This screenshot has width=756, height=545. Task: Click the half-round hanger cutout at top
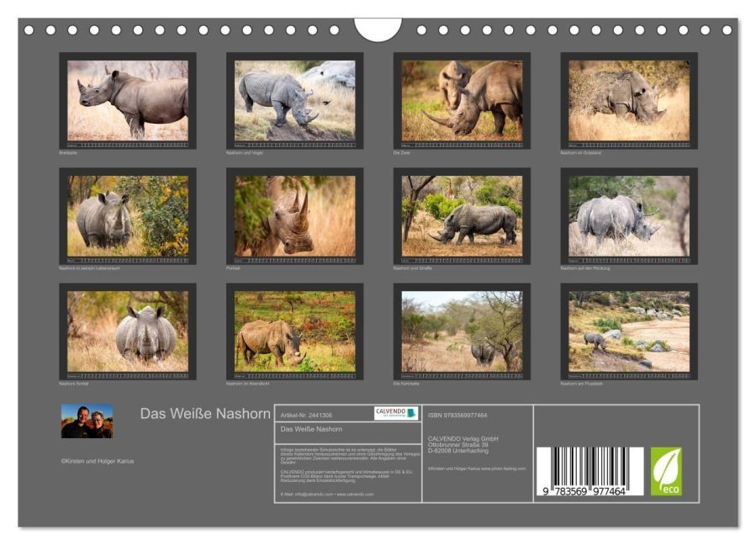click(378, 29)
